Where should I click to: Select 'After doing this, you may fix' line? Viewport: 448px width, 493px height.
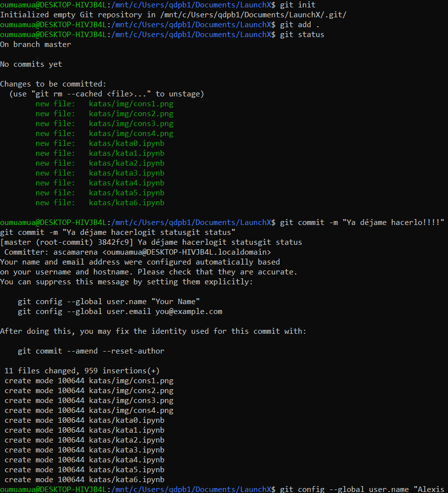coord(153,331)
